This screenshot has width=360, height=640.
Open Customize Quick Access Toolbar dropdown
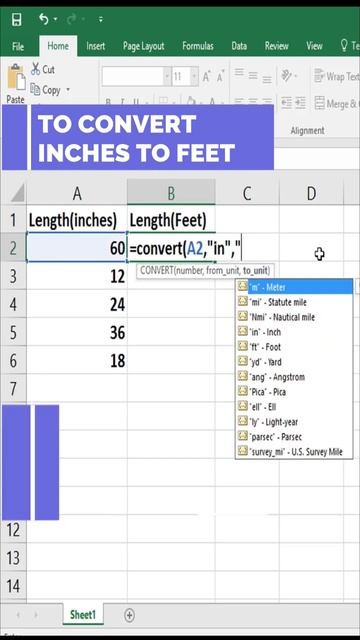coord(101,19)
